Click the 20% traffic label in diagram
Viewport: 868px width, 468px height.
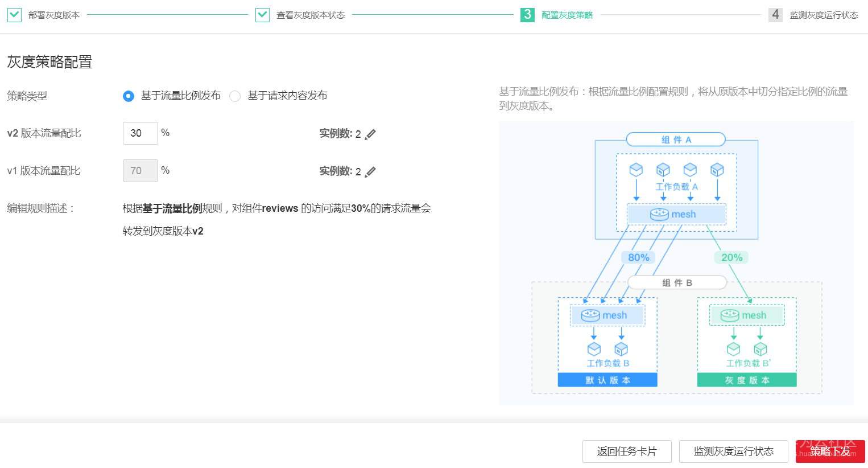[731, 257]
